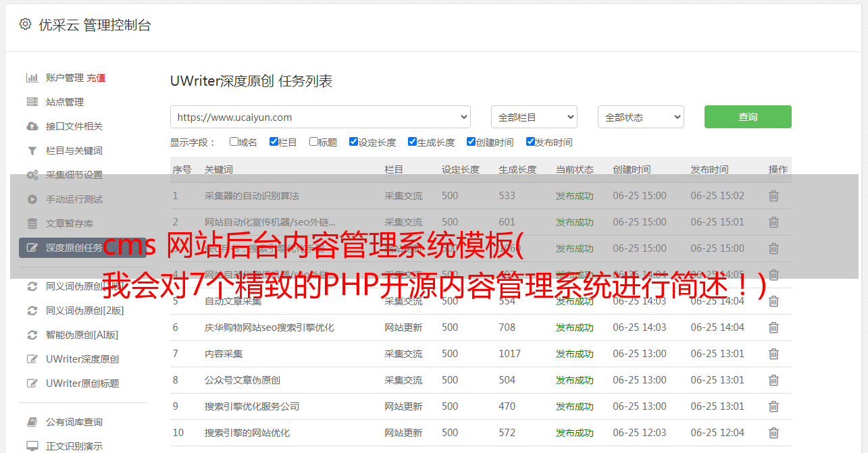
Task: Click the 接口文件相关 cloud icon
Action: click(32, 126)
